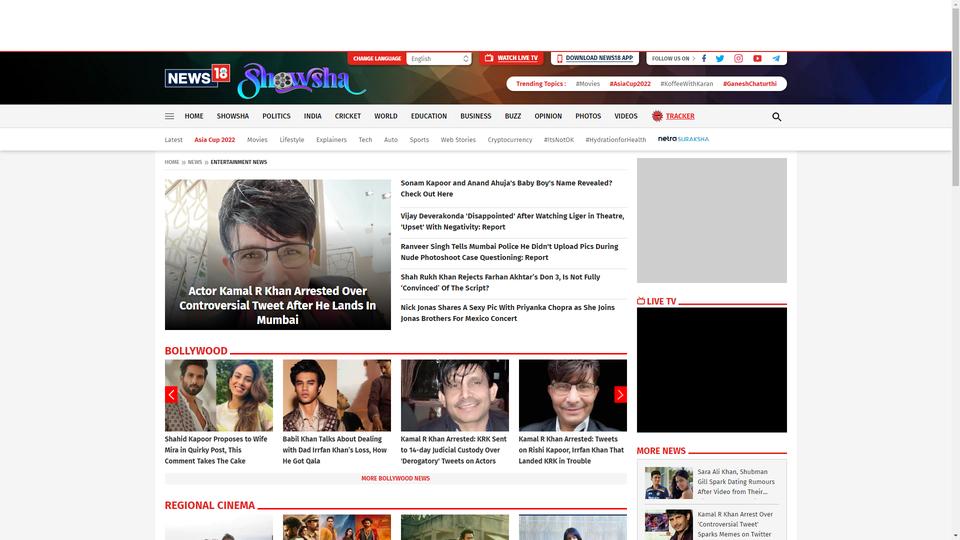Open the BUZZ menu item
The height and width of the screenshot is (540, 960).
513,116
